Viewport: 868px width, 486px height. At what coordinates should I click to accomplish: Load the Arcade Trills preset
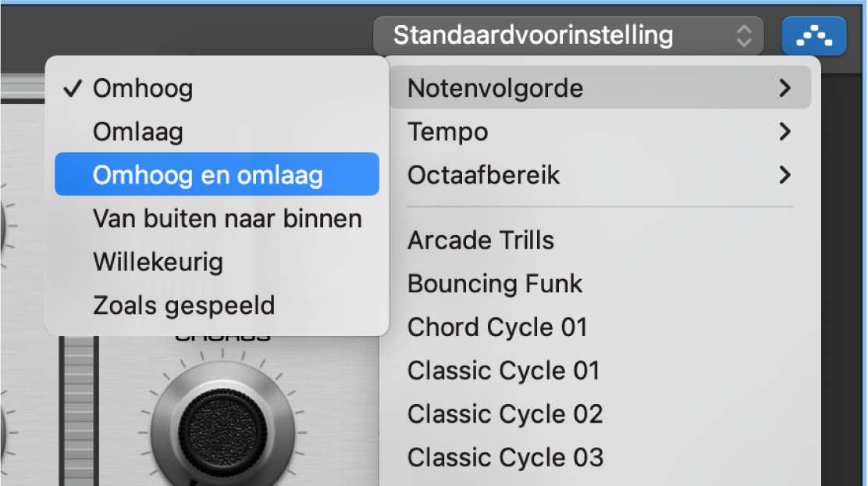pyautogui.click(x=480, y=240)
